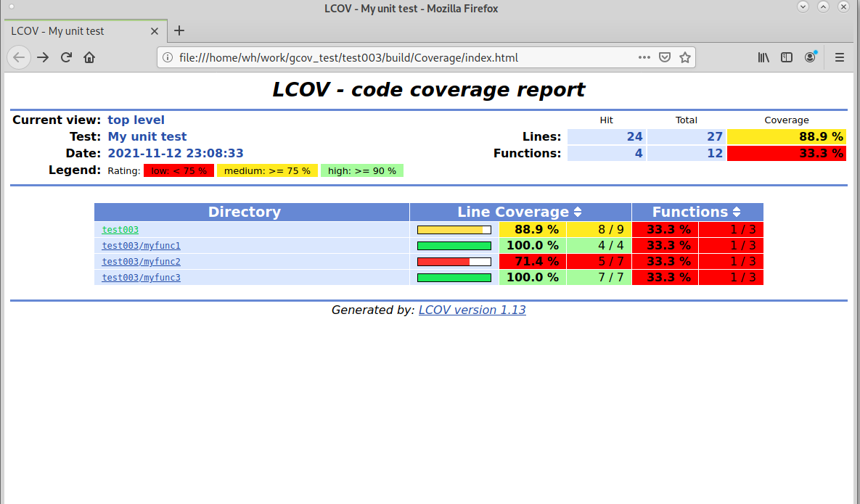The image size is (860, 504).
Task: Sort by Functions column arrows
Action: (737, 212)
